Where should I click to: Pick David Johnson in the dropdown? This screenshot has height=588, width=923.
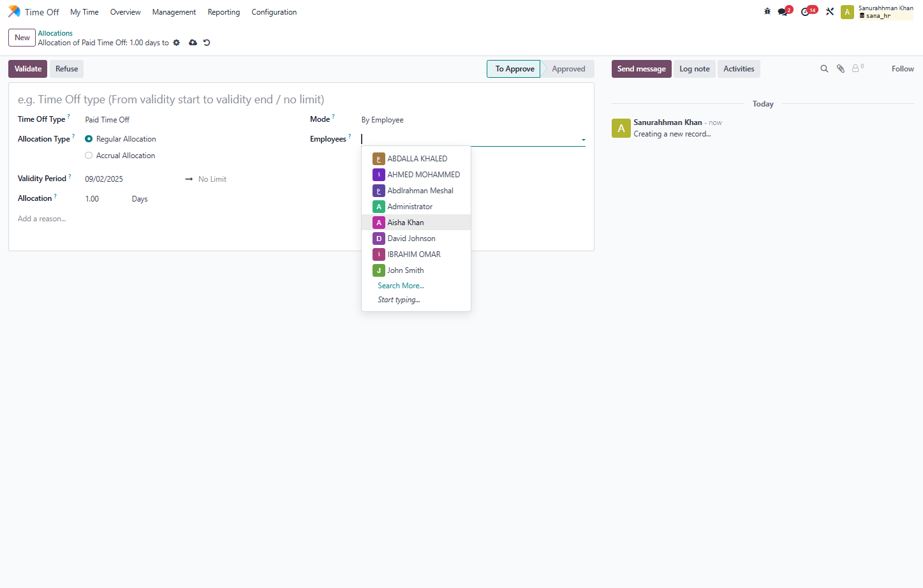pos(416,239)
